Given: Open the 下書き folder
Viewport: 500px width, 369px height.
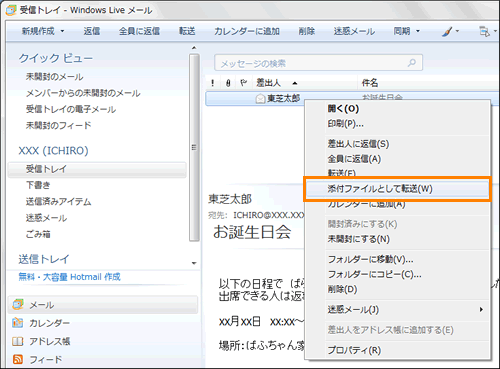Looking at the screenshot, I should tap(38, 185).
